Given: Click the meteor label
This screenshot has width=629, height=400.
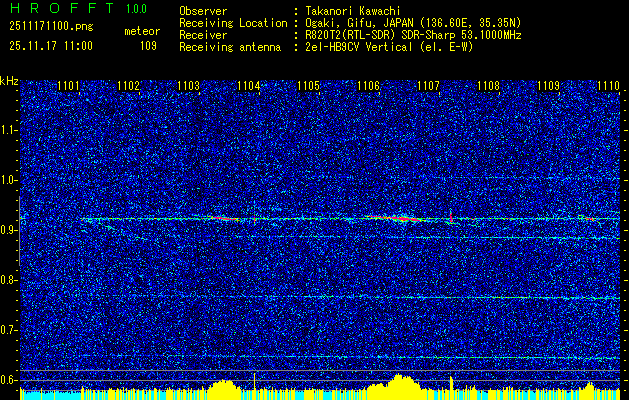Looking at the screenshot, I should tap(142, 31).
